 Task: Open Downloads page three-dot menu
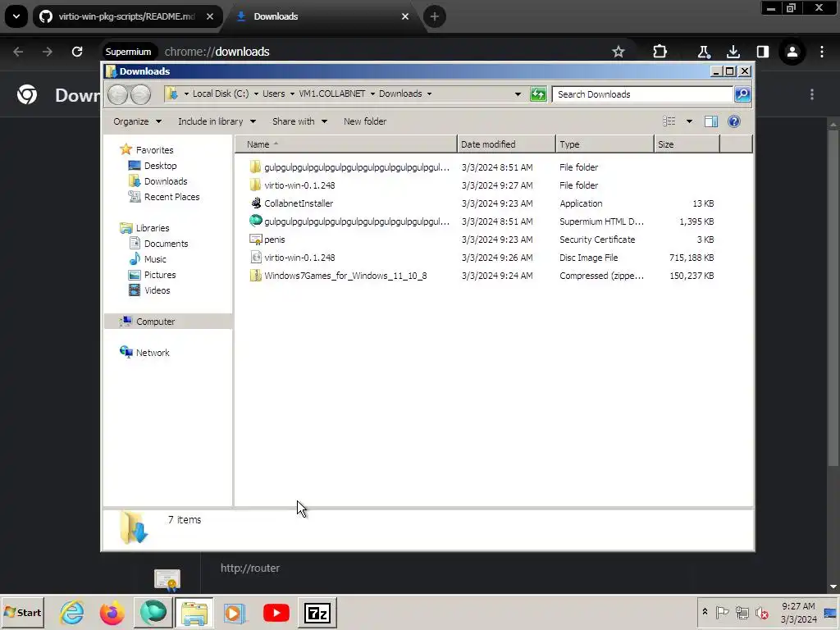click(x=812, y=95)
